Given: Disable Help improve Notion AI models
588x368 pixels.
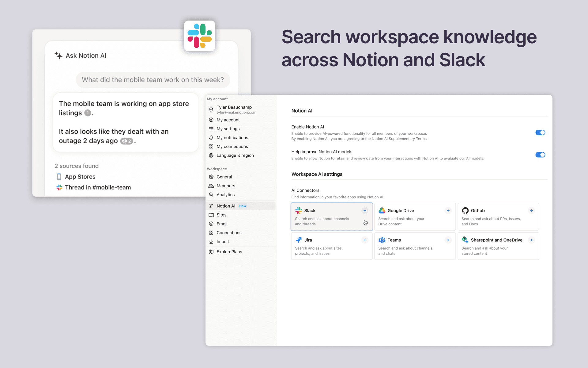Looking at the screenshot, I should point(540,155).
